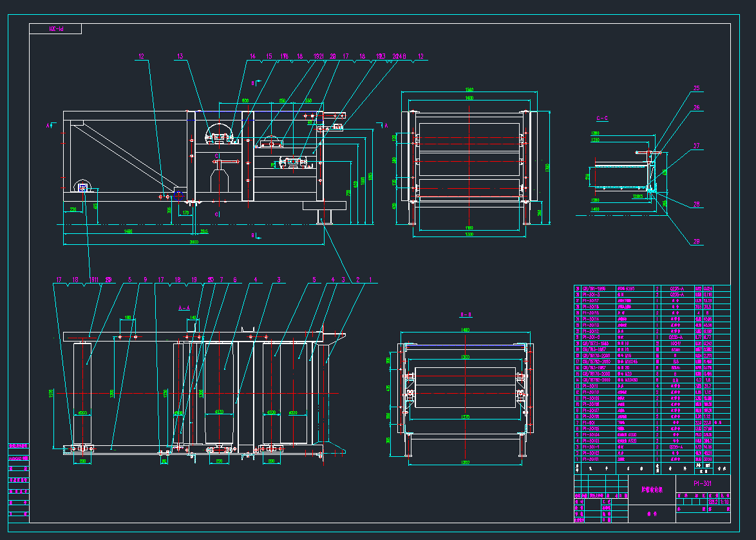Select the M16X45 bolt entry in parts list
Screen dimensions: 756x540
[x=628, y=362]
